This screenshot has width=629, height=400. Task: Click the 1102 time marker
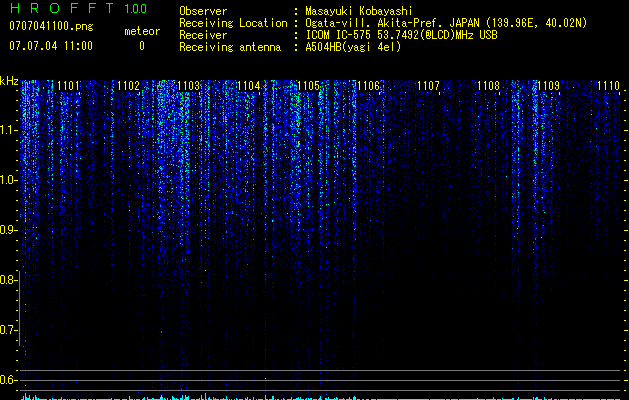tap(128, 86)
